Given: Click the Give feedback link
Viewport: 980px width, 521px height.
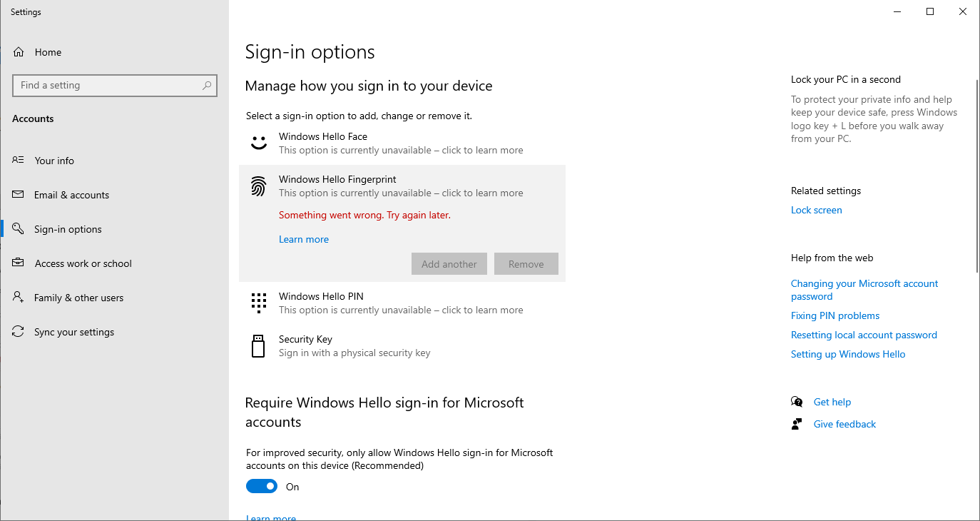Looking at the screenshot, I should (844, 424).
